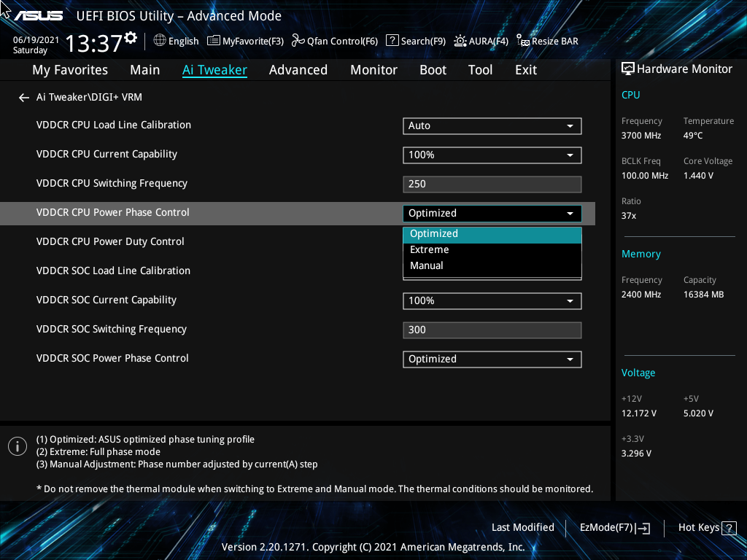Open VDDCR SOC Power Phase Control dropdown
Screen dimensions: 747x560
coord(492,359)
